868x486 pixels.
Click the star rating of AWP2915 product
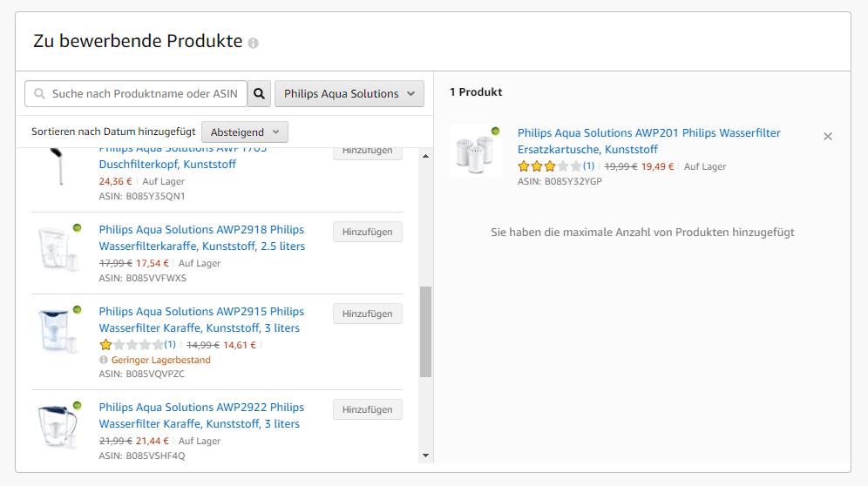point(132,345)
